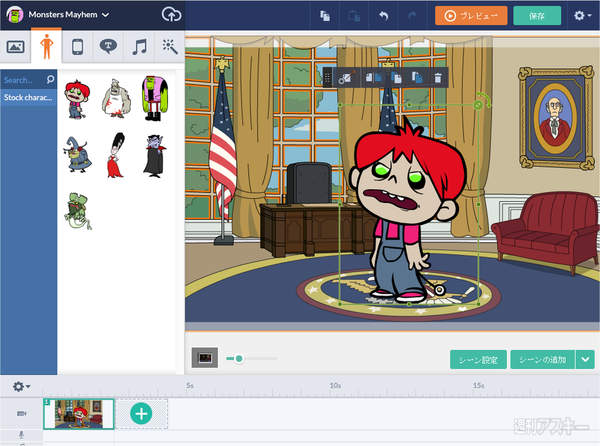Image resolution: width=600 pixels, height=446 pixels.
Task: Click the scene thumbnail view icon
Action: [x=205, y=358]
